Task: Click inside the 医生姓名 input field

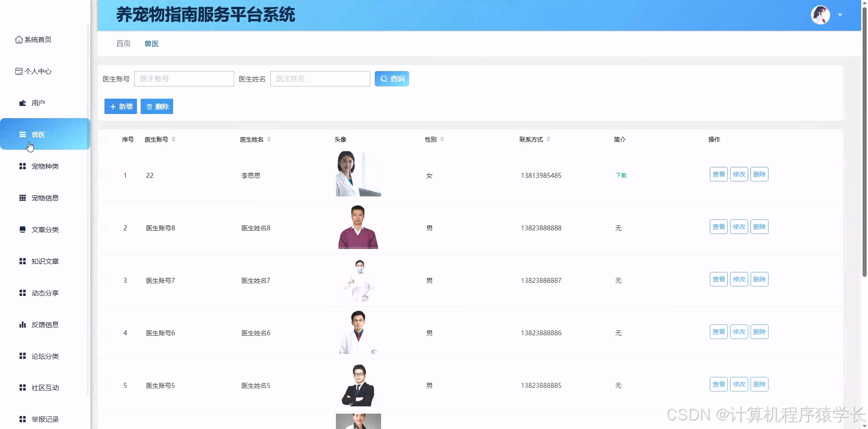Action: pyautogui.click(x=320, y=78)
